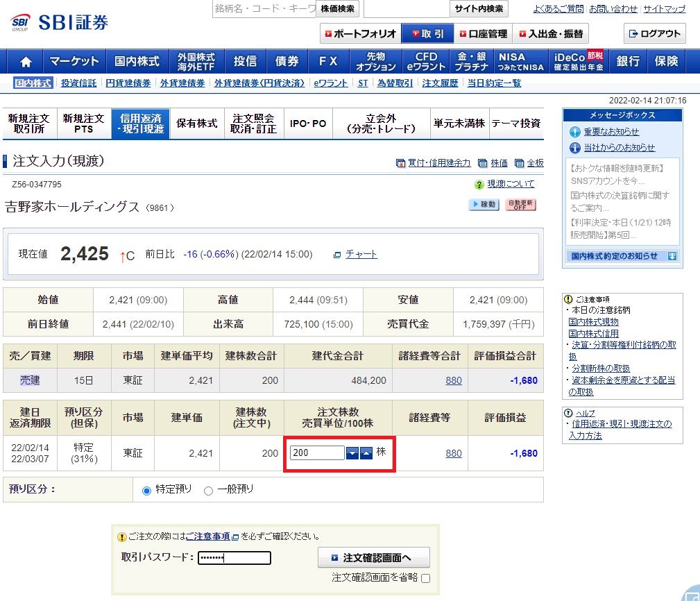Click the ログアウト logout icon
Image resolution: width=700 pixels, height=601 pixels.
tap(653, 33)
